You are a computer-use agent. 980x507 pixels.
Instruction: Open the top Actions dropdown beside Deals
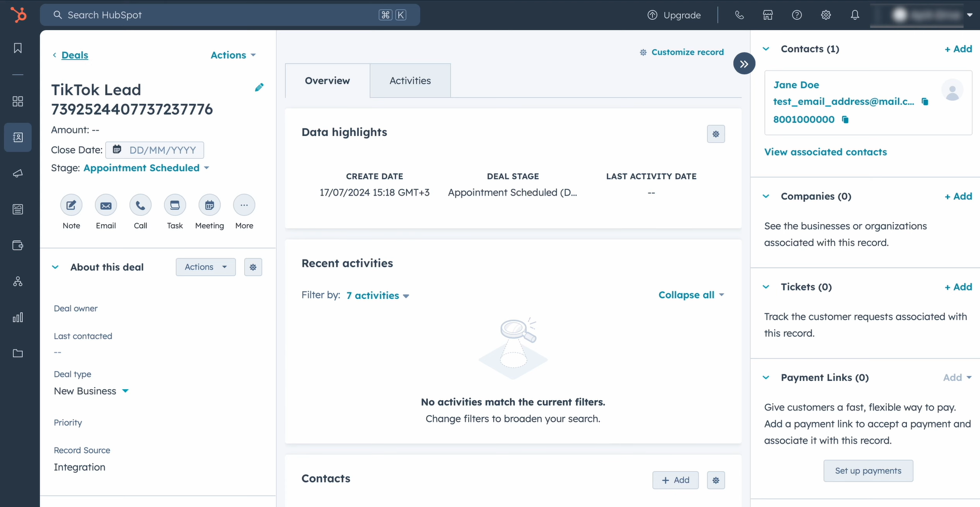[x=233, y=55]
